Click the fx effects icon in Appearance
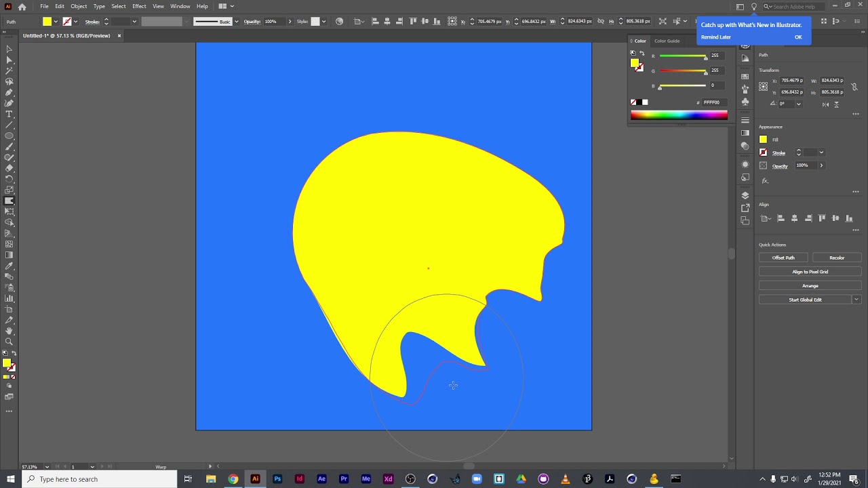Screen dimensions: 868x488 [x=765, y=181]
